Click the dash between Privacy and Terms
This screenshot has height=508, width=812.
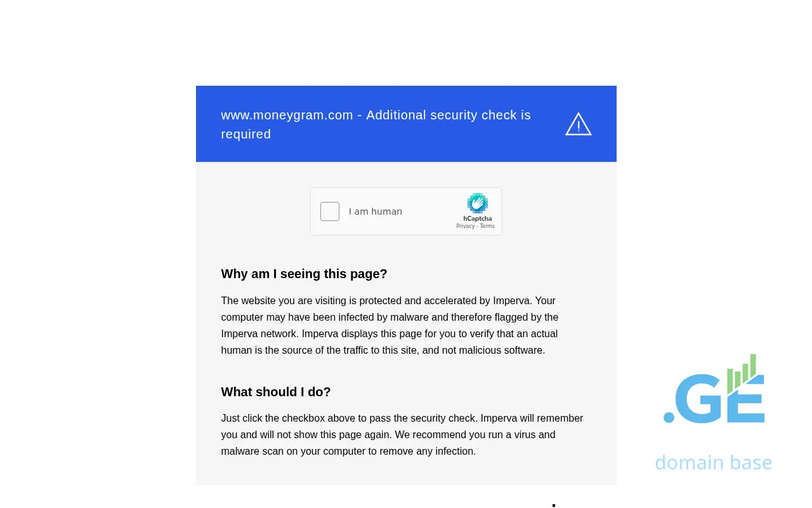(x=477, y=226)
